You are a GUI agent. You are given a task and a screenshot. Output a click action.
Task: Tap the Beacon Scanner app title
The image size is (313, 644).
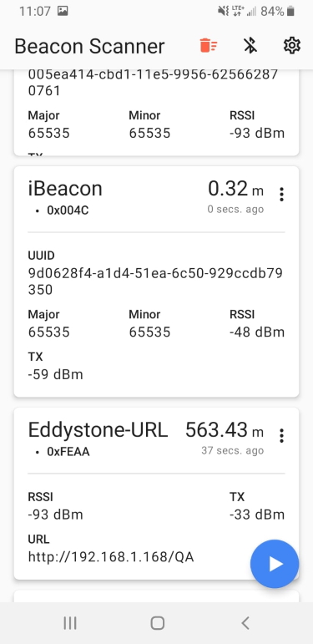coord(89,46)
